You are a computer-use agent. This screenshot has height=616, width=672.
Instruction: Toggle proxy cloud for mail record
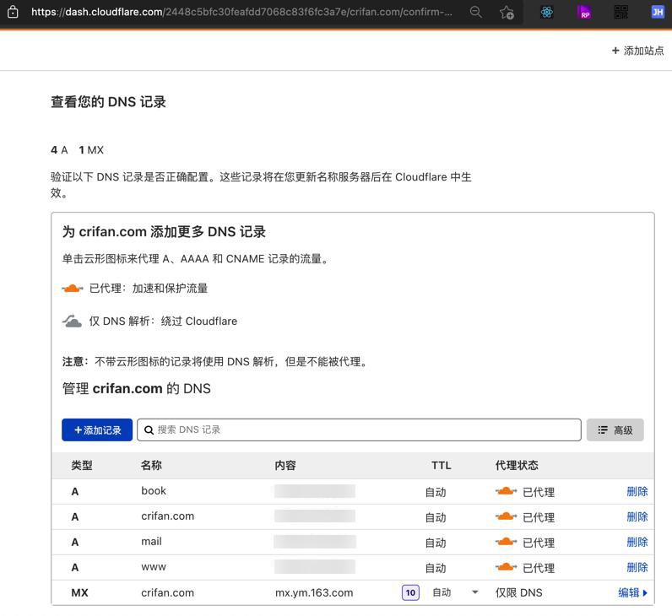coord(507,542)
